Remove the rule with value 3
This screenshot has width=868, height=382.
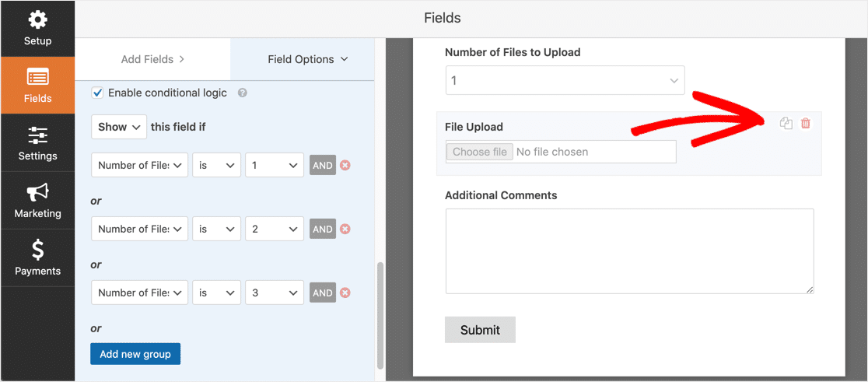(345, 293)
